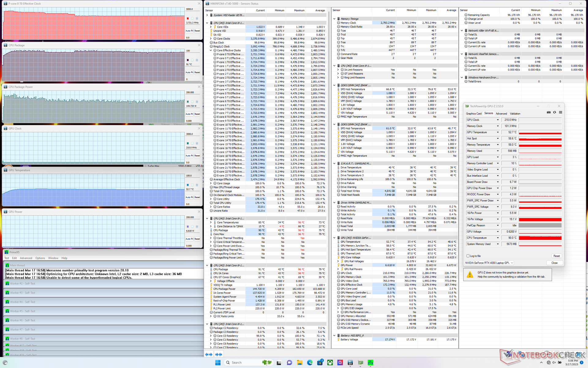
Task: Click HWiNFO expand columns arrows icon
Action: (209, 355)
